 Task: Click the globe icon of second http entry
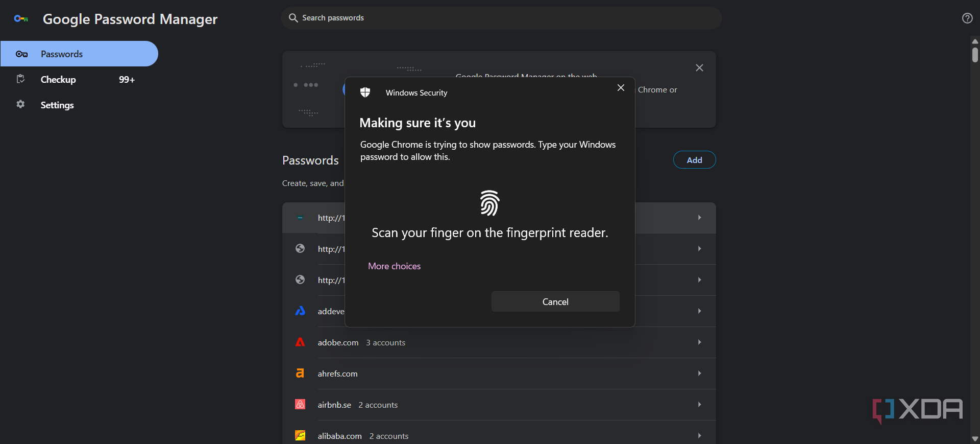click(300, 249)
